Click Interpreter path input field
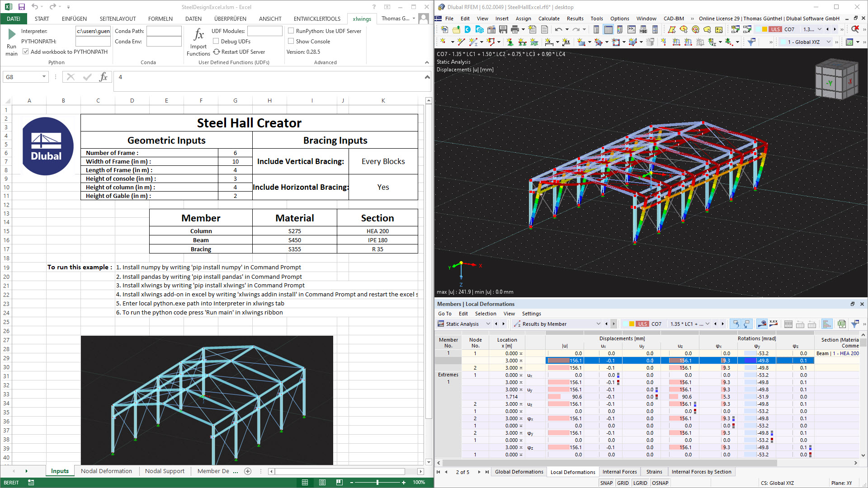868x488 pixels. pos(93,31)
